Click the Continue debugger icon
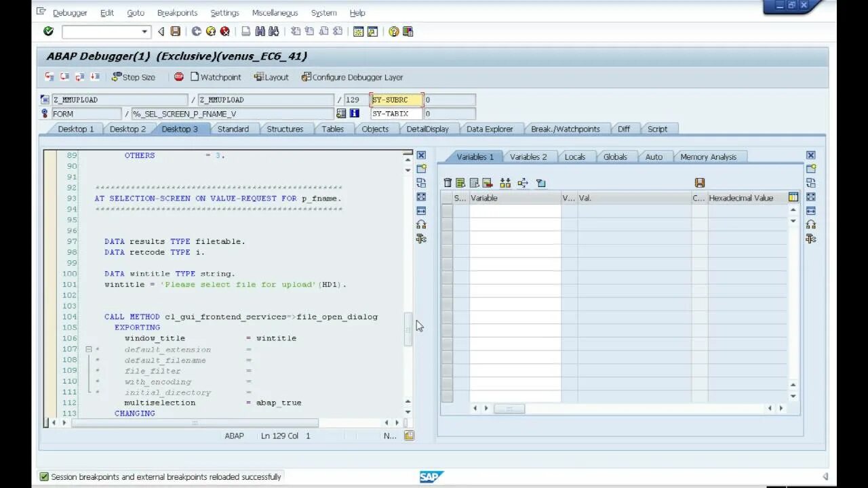Viewport: 868px width, 488px height. click(94, 77)
